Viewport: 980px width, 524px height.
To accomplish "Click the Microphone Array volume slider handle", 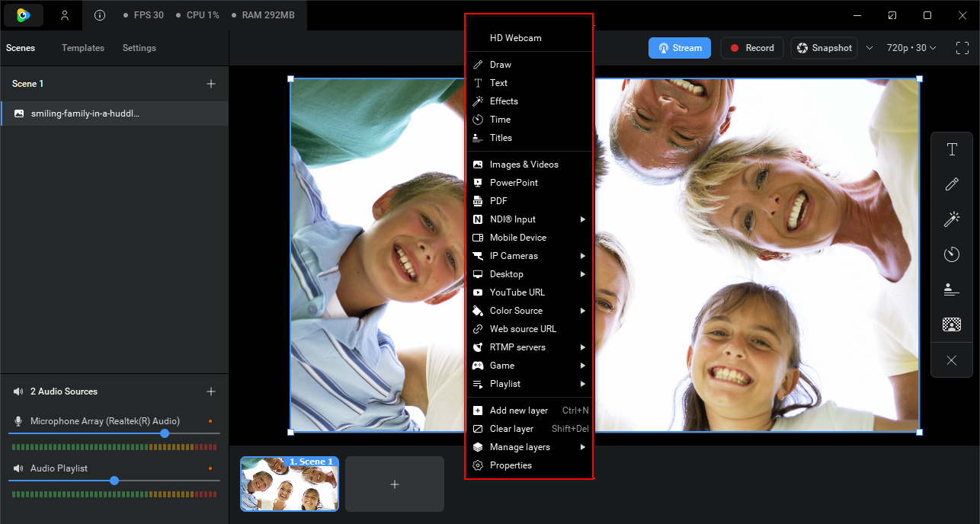I will [165, 433].
